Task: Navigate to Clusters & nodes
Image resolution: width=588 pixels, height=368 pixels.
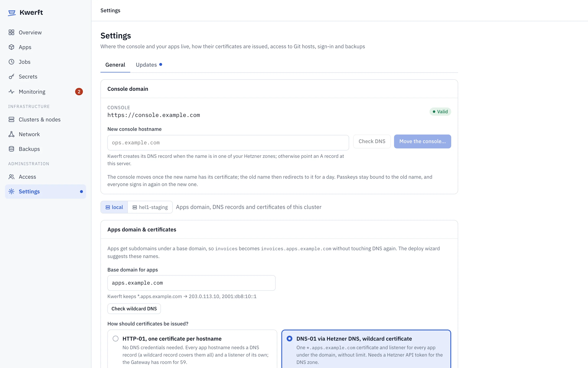Action: click(46, 119)
